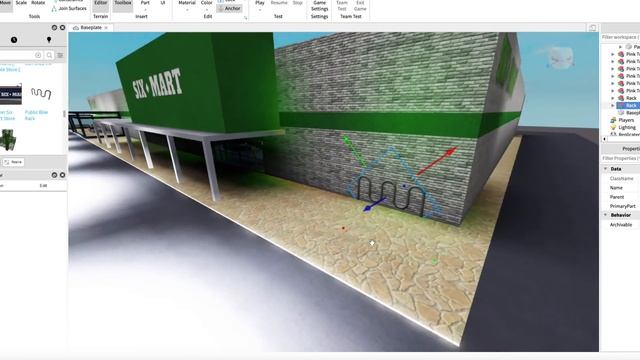Switch to the Toolbox lightbulb tab
Screen dimensions: 640x360
tap(49, 40)
